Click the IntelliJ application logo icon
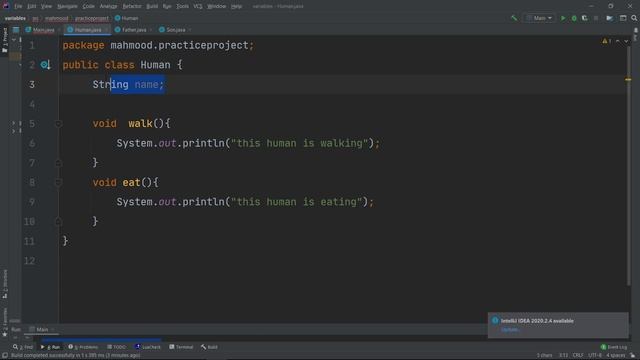640x360 pixels. point(6,6)
